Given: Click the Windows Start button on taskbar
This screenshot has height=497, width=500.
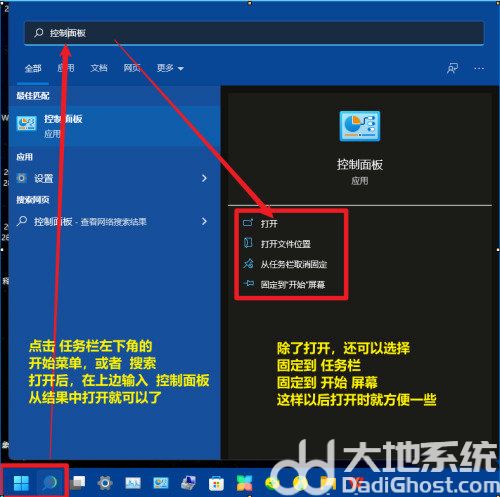Looking at the screenshot, I should coord(21,483).
